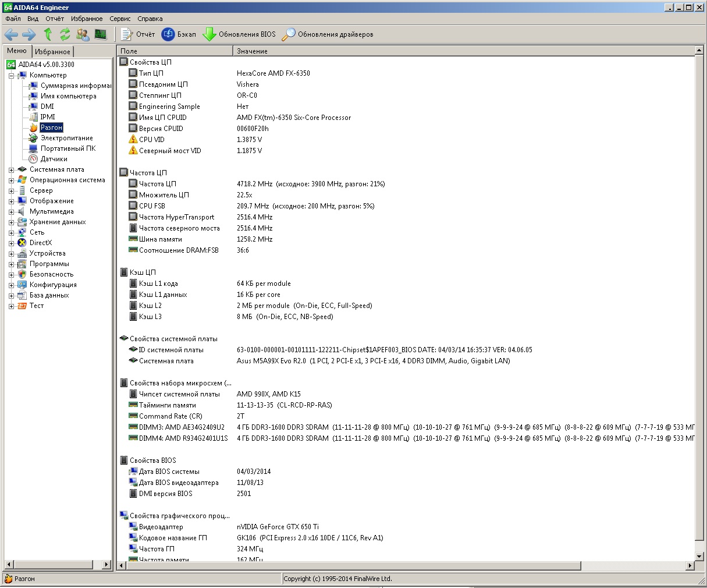The width and height of the screenshot is (707, 588).
Task: Select Имя компьютера in the tree
Action: click(69, 96)
